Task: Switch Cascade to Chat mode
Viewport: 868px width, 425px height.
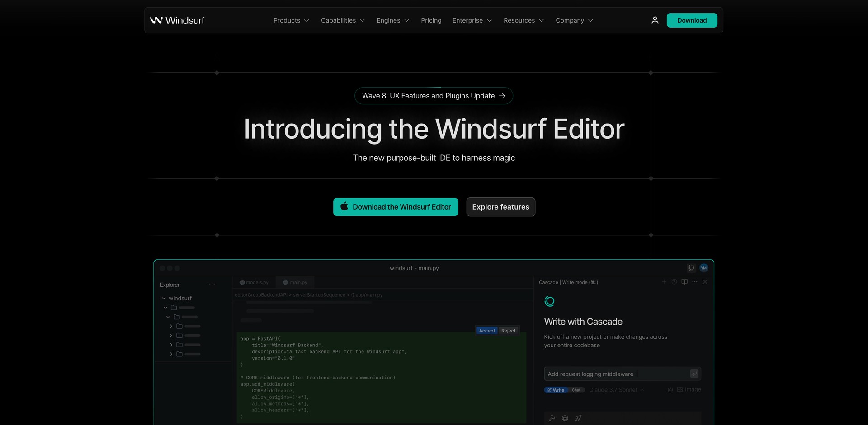Action: click(x=576, y=390)
